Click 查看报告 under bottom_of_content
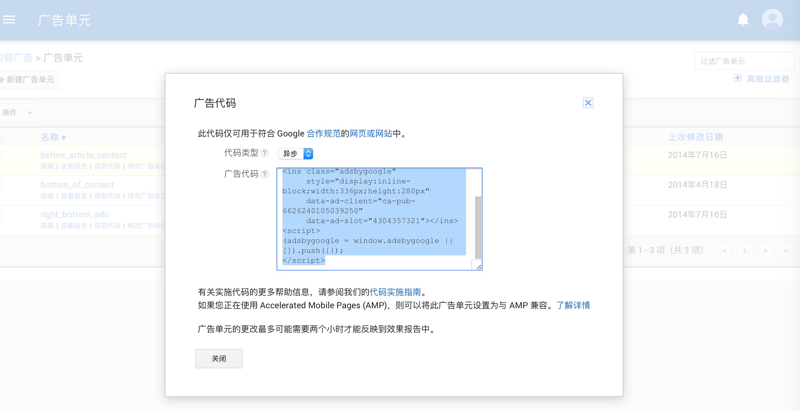This screenshot has height=411, width=800. point(74,196)
